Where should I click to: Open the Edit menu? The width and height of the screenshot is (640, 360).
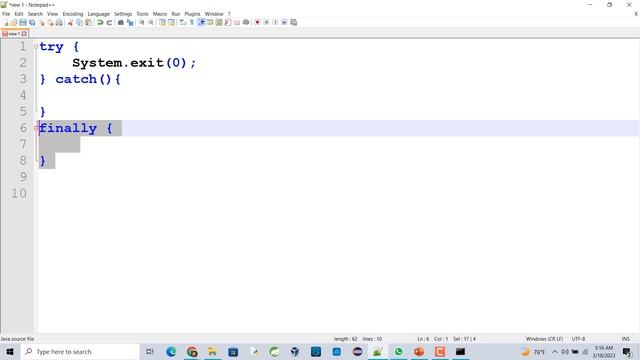click(x=19, y=14)
